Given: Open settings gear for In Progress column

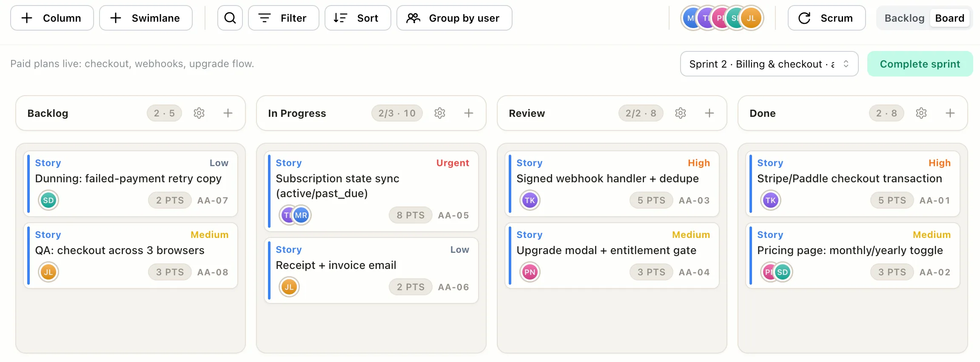Looking at the screenshot, I should [x=440, y=113].
